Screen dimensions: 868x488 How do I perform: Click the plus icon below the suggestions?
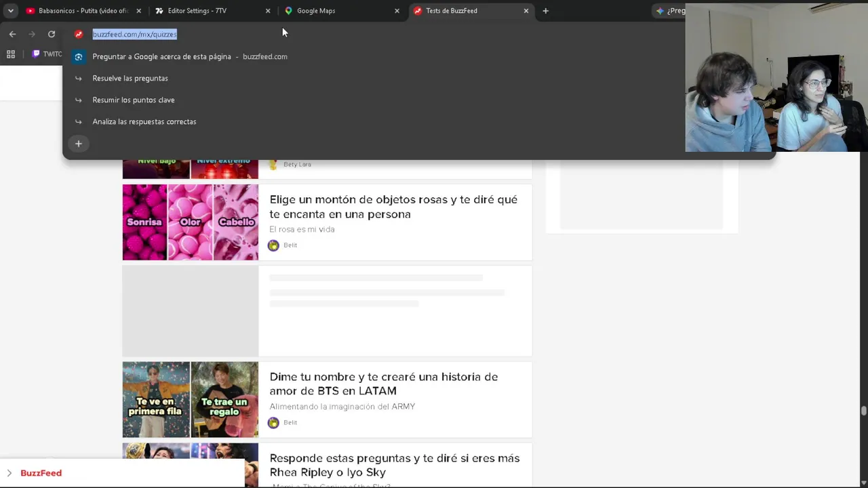pos(79,144)
